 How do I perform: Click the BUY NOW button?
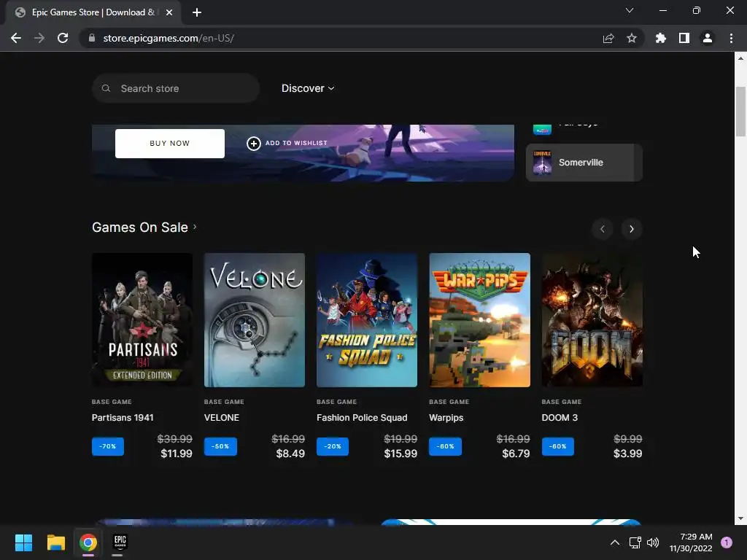tap(169, 144)
